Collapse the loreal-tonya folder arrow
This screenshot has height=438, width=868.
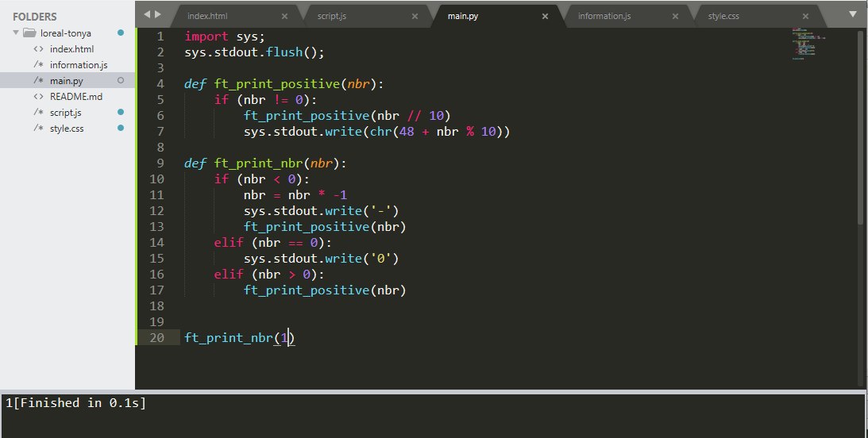[x=16, y=33]
